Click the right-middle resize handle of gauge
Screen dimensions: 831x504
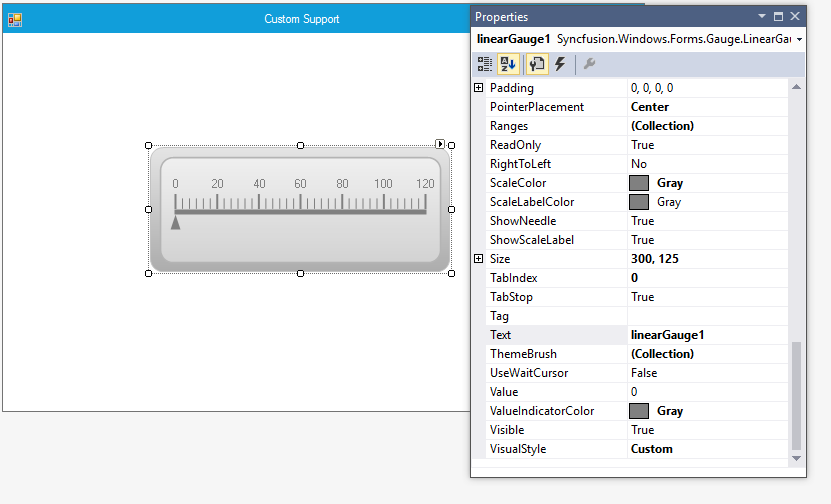452,209
